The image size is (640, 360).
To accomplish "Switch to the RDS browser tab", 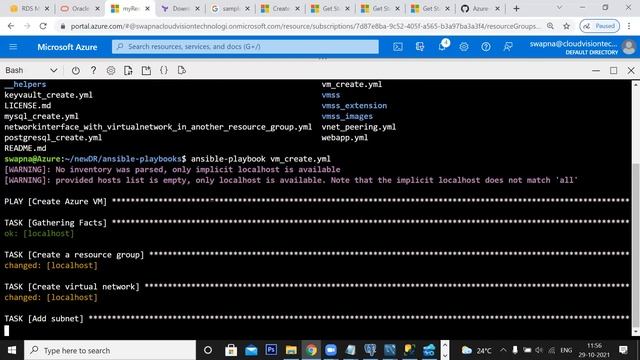I will pos(29,8).
